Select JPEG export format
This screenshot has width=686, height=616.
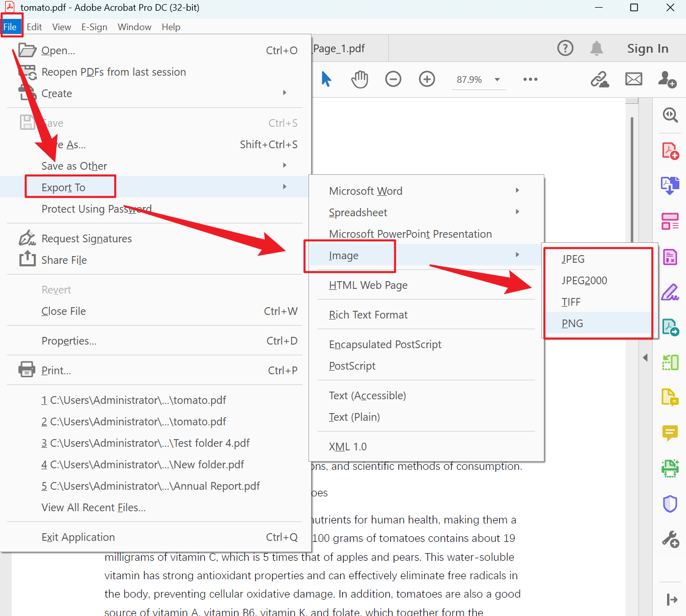pyautogui.click(x=573, y=259)
